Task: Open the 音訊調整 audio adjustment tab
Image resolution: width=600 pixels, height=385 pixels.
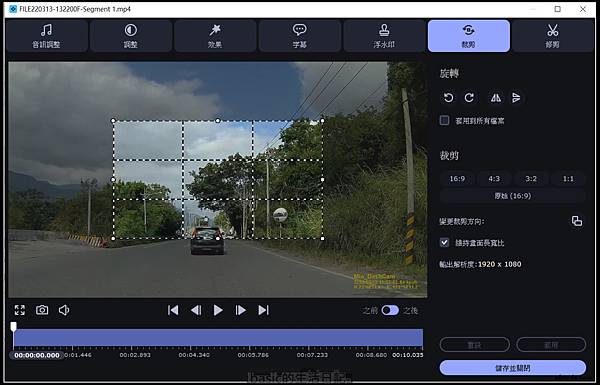Action: tap(46, 36)
